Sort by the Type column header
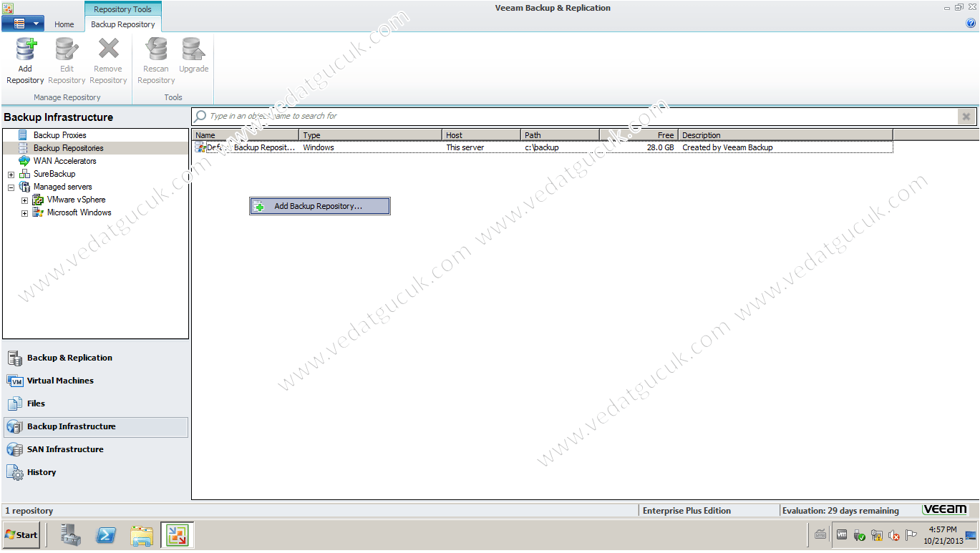 371,135
